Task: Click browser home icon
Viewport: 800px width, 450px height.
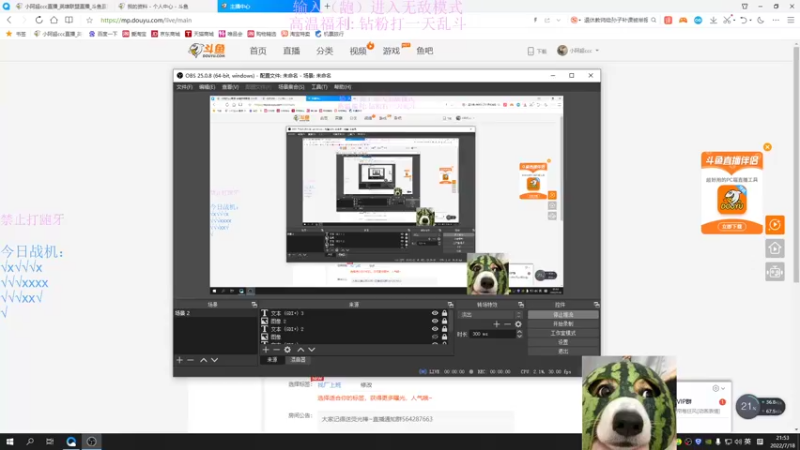Action: (54, 20)
